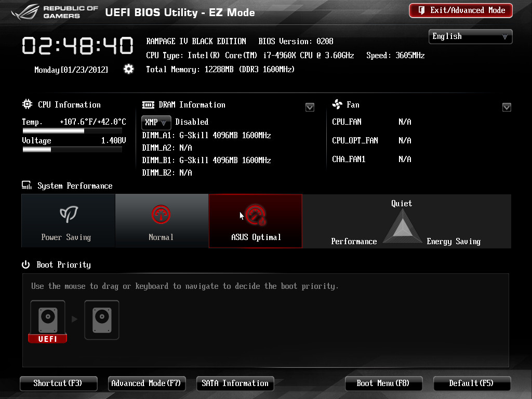
Task: Click the DIMM_B2: N/A entry
Action: pyautogui.click(x=167, y=172)
